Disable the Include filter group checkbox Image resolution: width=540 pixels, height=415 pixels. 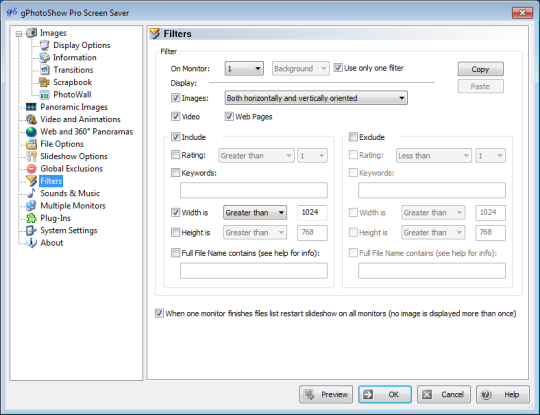[x=176, y=137]
